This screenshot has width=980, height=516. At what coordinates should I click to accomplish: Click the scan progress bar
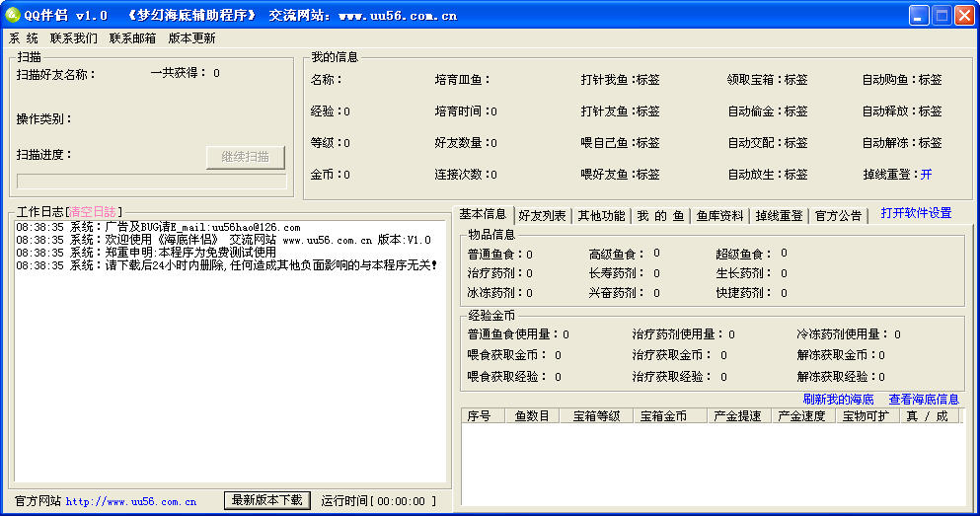point(152,182)
